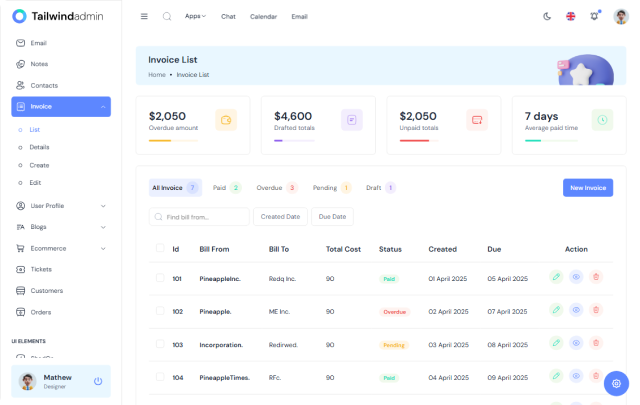Edit invoice 101 with the pencil icon
This screenshot has width=640, height=405.
pyautogui.click(x=556, y=277)
